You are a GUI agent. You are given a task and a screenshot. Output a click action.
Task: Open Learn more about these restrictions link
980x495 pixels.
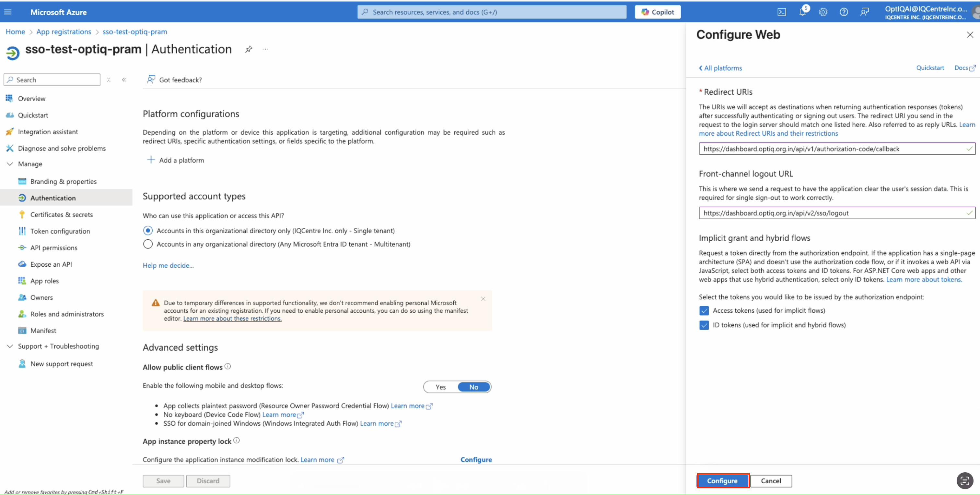click(232, 318)
